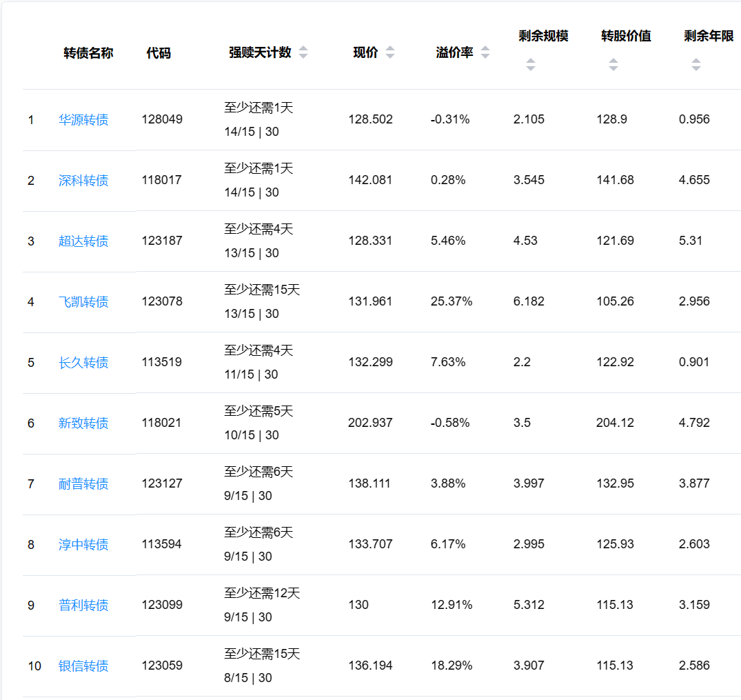This screenshot has width=741, height=700.
Task: Sort table by 强赎天计数 sort icon
Action: [303, 53]
